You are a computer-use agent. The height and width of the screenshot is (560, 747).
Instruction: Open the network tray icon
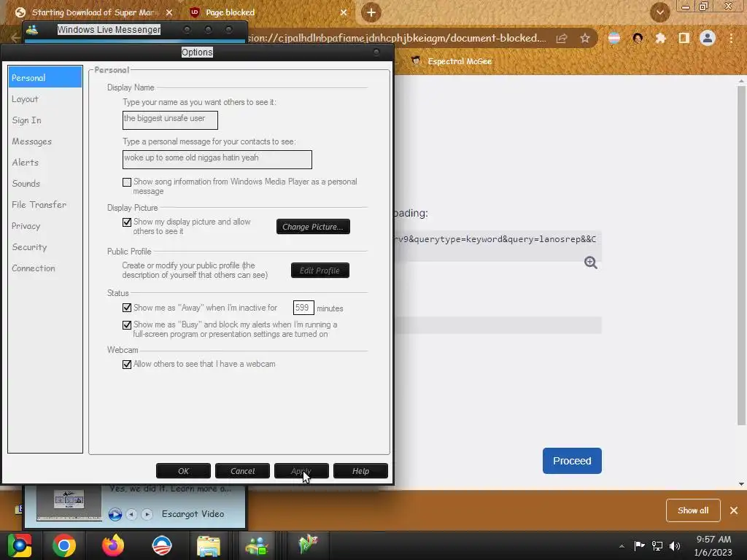[657, 545]
